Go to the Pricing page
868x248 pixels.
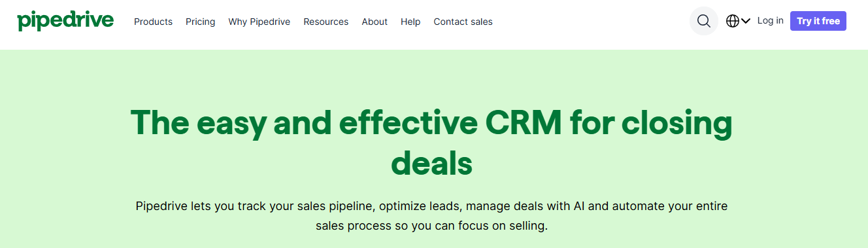coord(200,22)
